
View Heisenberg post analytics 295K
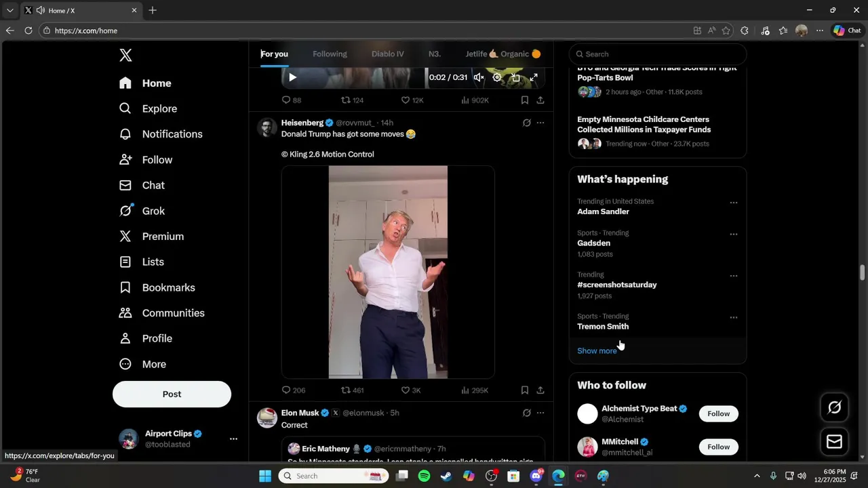pyautogui.click(x=475, y=390)
